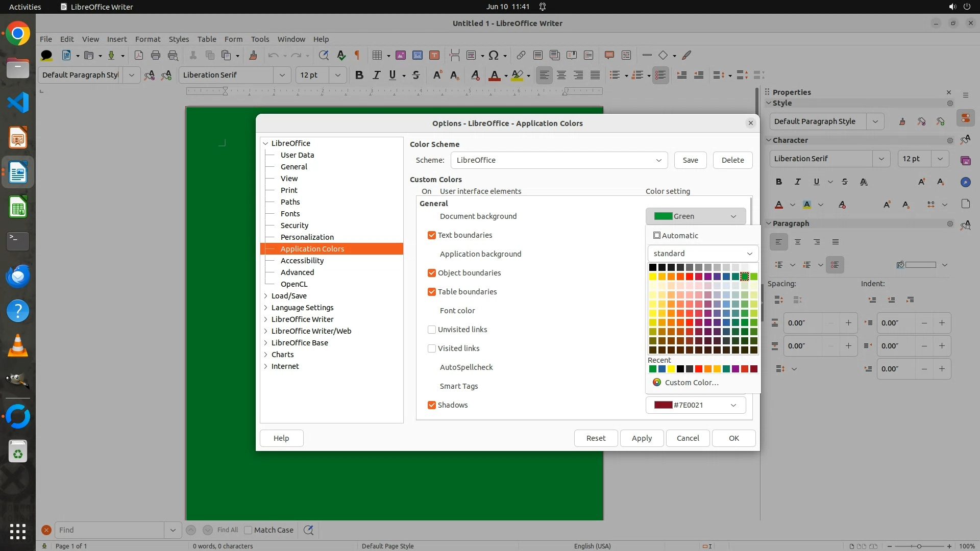Image resolution: width=980 pixels, height=551 pixels.
Task: Select Accessibility in the options tree
Action: point(302,261)
